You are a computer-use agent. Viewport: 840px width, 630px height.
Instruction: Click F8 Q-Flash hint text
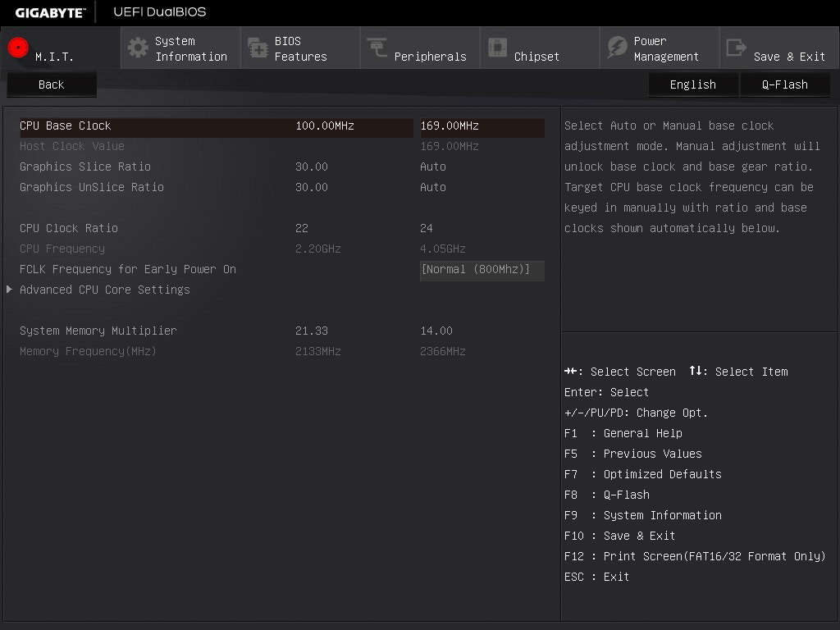click(607, 495)
